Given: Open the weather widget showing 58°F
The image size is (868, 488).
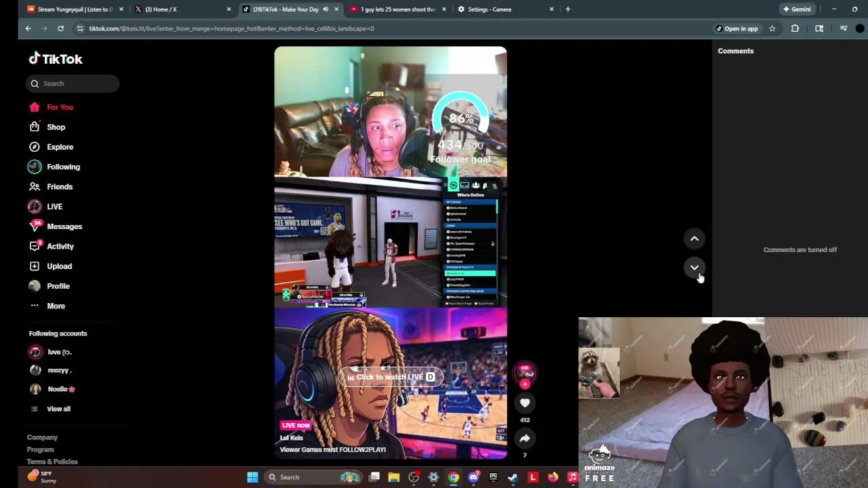Looking at the screenshot, I should 42,477.
